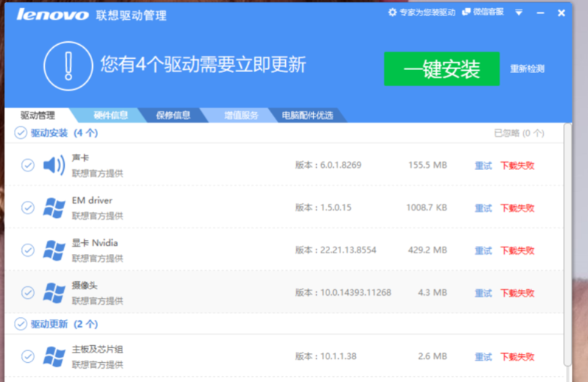Screen dimensions: 588x382
Task: Click the Nvidia graphics card icon
Action: [x=54, y=250]
